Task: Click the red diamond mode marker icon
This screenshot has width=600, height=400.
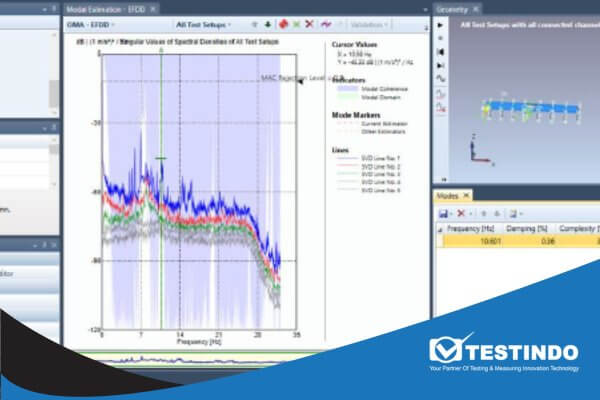Action: tap(283, 24)
